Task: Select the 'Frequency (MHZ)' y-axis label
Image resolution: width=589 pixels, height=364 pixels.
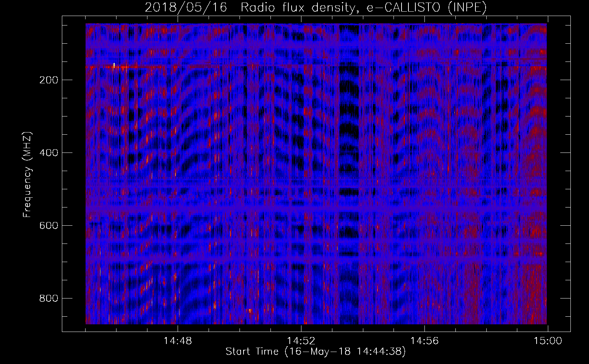Action: pyautogui.click(x=27, y=175)
